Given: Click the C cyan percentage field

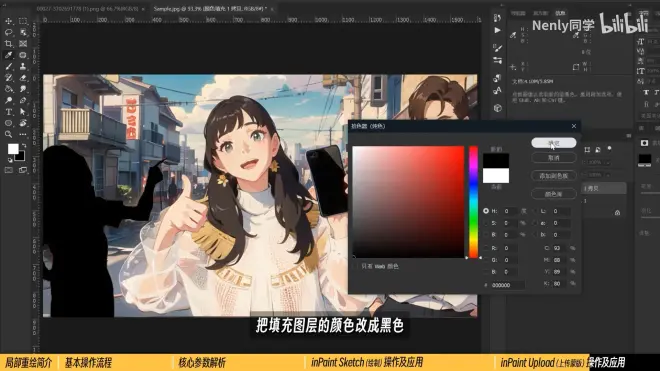Looking at the screenshot, I should tap(560, 248).
